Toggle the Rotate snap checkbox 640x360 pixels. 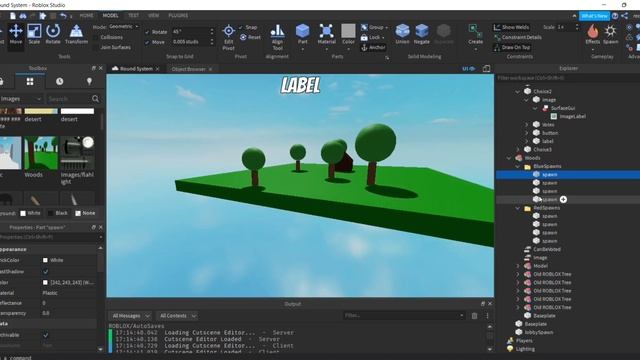[x=147, y=32]
